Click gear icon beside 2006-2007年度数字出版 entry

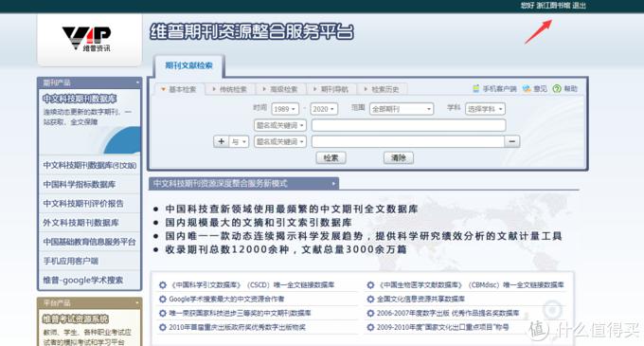370,313
